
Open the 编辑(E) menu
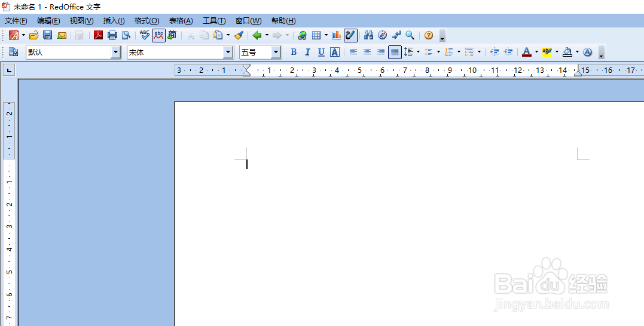pos(48,21)
